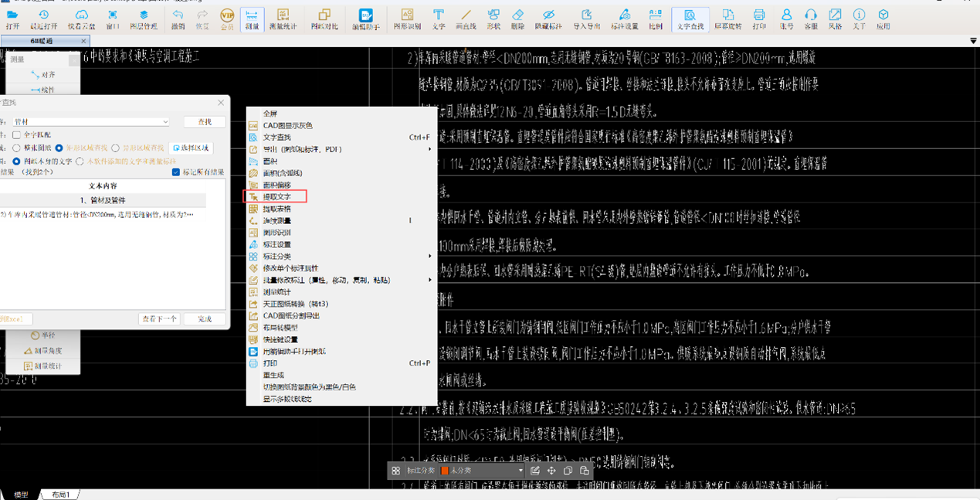The width and height of the screenshot is (980, 500).
Task: Click the orange color swatch beside 未分类
Action: pyautogui.click(x=445, y=471)
